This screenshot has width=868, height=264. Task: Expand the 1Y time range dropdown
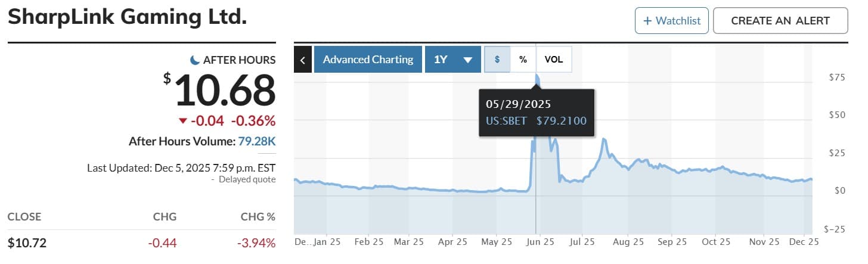click(453, 60)
